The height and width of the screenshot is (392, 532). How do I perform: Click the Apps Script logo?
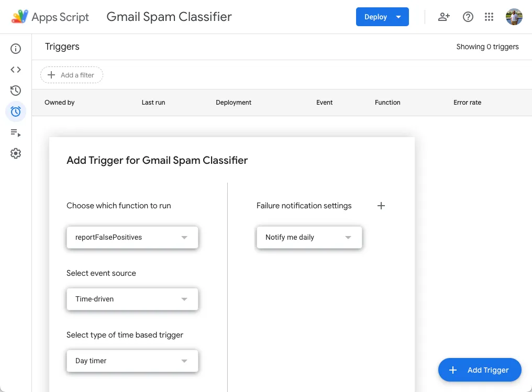tap(20, 16)
